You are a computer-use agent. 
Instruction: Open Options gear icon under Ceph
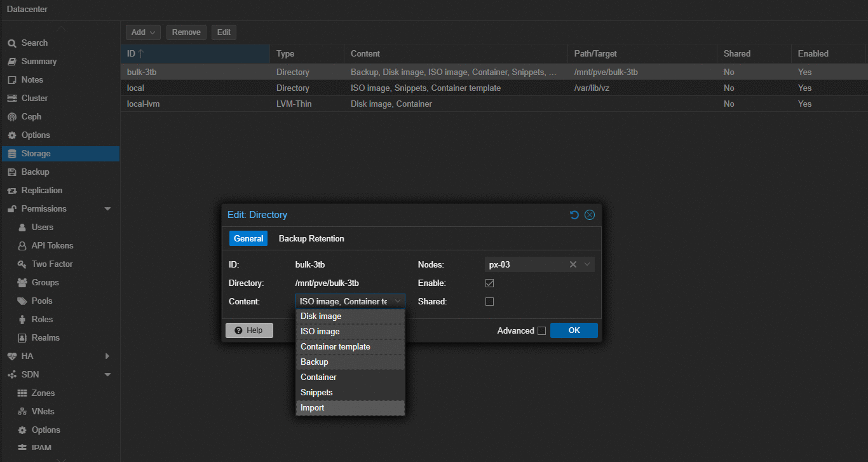pos(11,135)
